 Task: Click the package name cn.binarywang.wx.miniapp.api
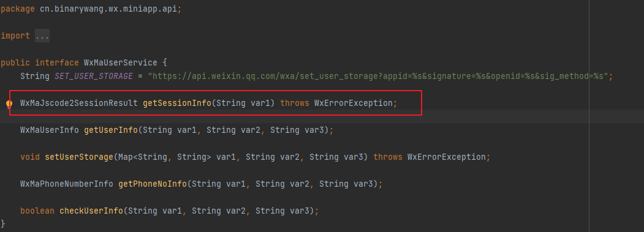(x=108, y=9)
